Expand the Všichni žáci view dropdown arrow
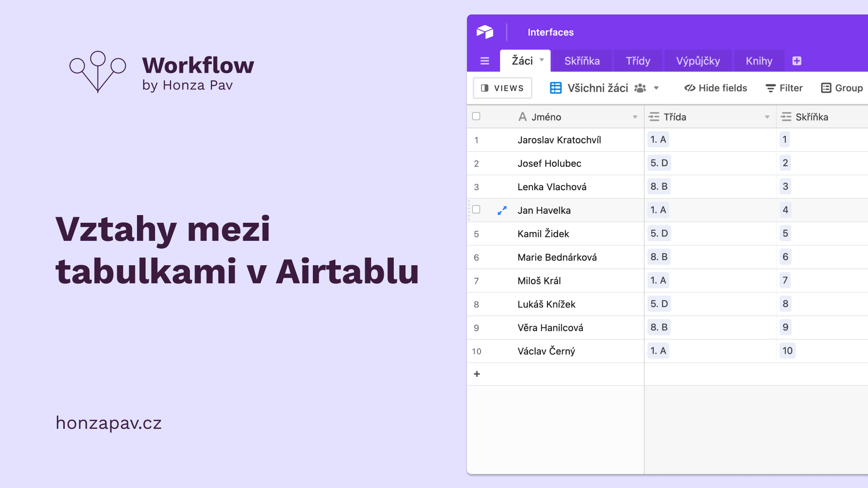The width and height of the screenshot is (868, 488). click(656, 88)
